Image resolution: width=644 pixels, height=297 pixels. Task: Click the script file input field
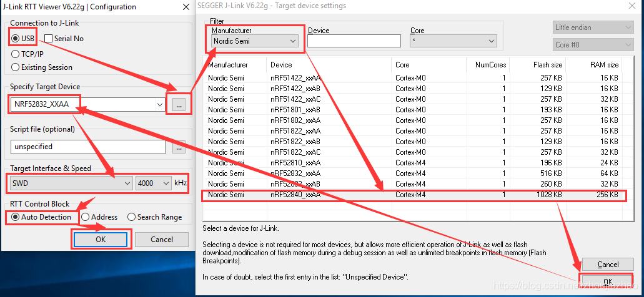87,147
